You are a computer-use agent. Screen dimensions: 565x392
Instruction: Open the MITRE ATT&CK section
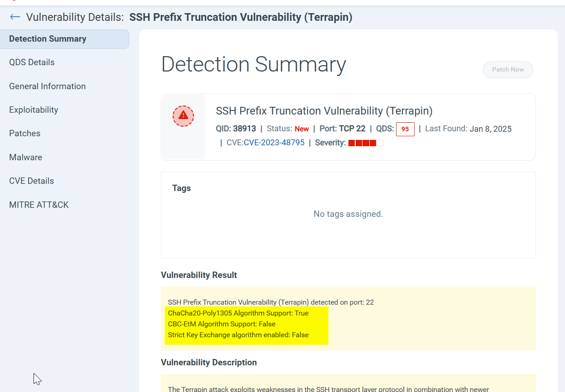39,205
